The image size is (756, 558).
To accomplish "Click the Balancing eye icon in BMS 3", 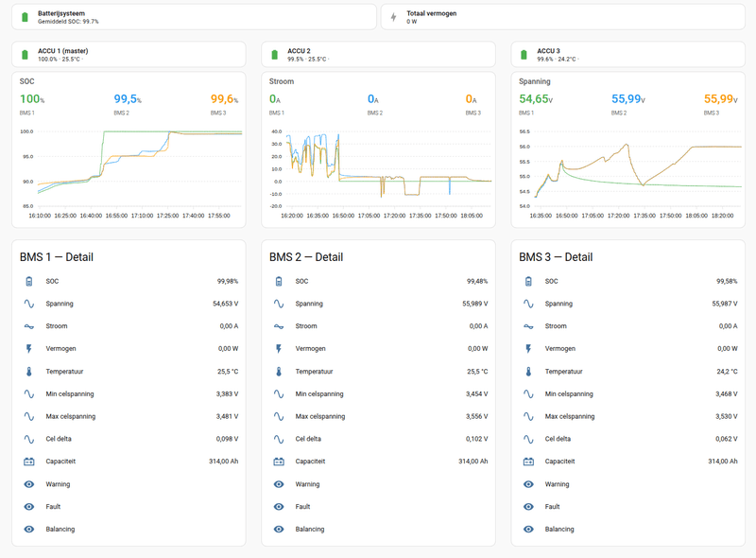I will click(x=528, y=529).
